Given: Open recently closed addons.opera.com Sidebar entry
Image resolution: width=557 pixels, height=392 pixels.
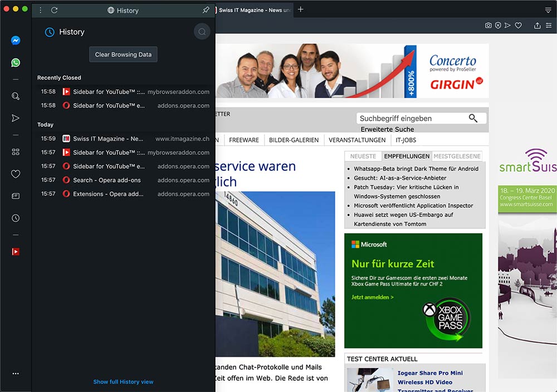Looking at the screenshot, I should coord(123,105).
